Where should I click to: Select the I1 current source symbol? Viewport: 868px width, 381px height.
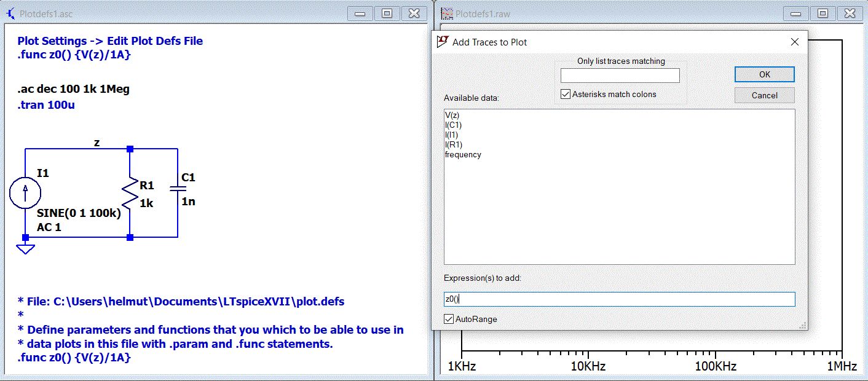point(25,193)
